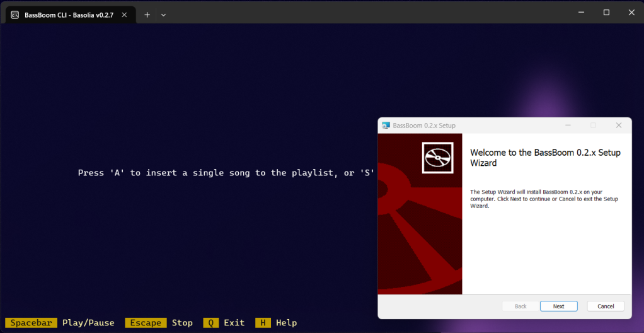The image size is (644, 333).
Task: Click the Setup window title bar icon
Action: point(386,126)
